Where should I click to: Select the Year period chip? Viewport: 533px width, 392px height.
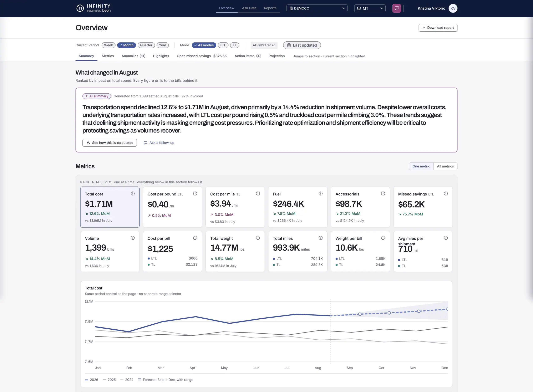[162, 45]
